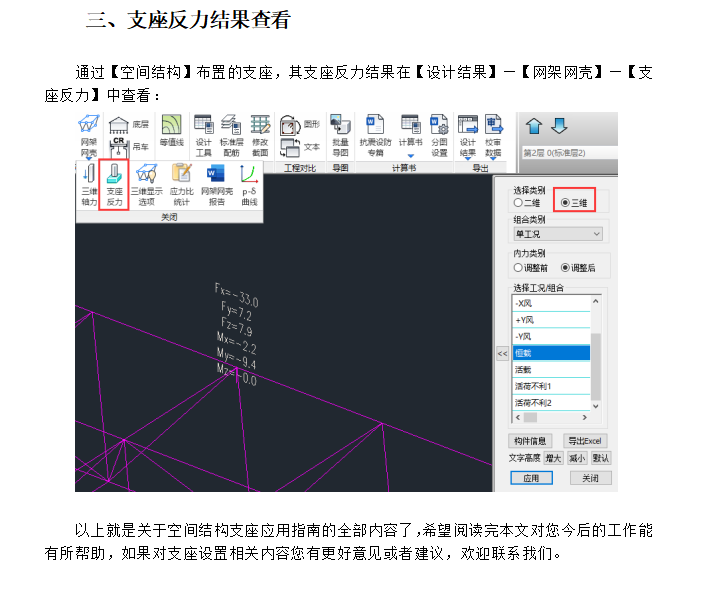Expand the 校审数据 dropdown arrow

coord(493,158)
